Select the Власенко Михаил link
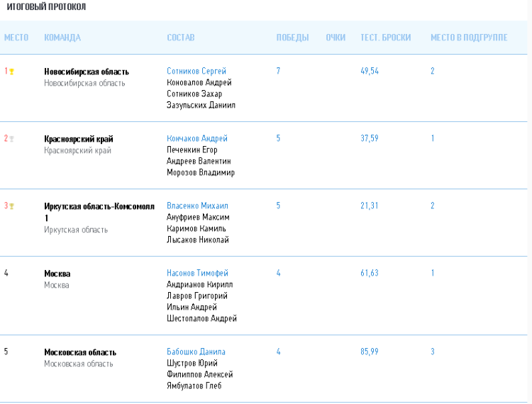532x404 pixels. click(197, 206)
